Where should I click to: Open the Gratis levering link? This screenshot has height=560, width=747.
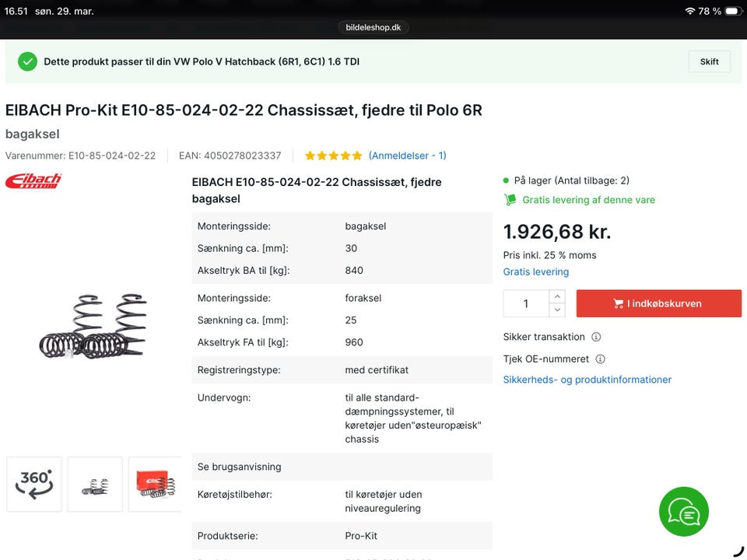[x=535, y=272]
